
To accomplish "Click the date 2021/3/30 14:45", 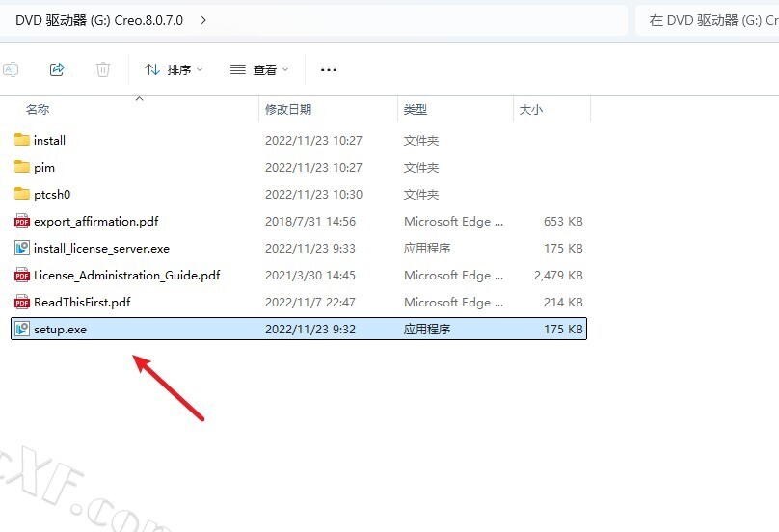I will tap(310, 276).
